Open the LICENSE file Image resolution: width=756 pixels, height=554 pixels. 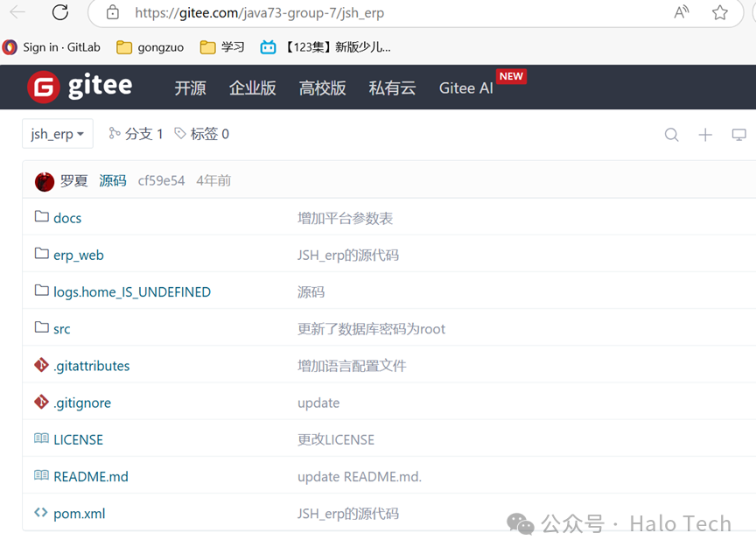pyautogui.click(x=78, y=439)
